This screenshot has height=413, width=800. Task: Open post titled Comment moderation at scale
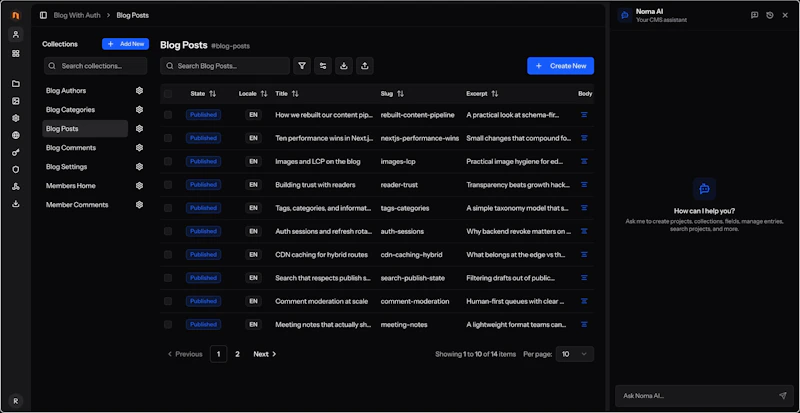(321, 301)
